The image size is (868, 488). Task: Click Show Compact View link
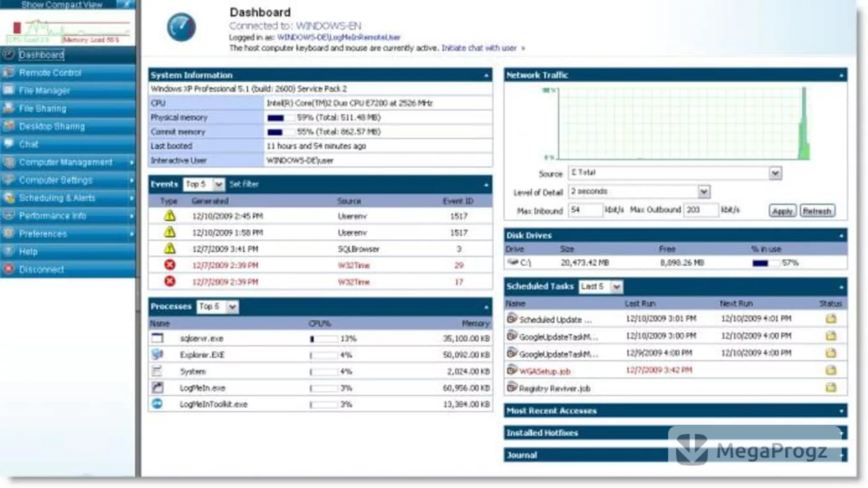tap(61, 5)
